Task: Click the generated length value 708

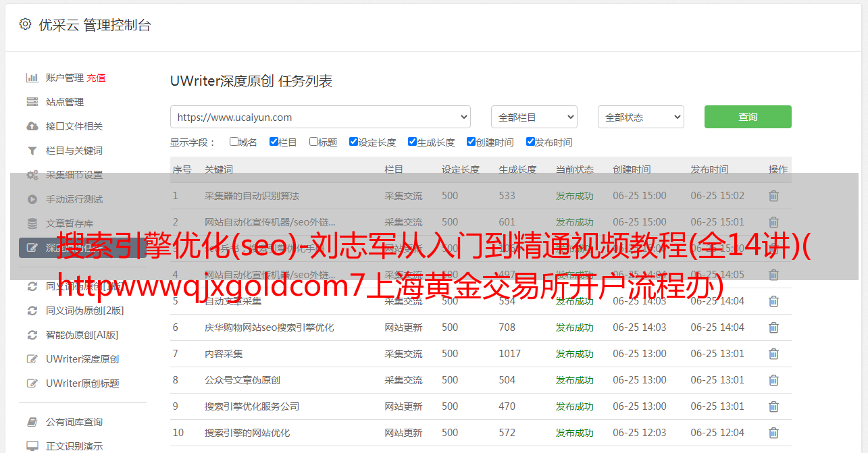Action: coord(507,327)
